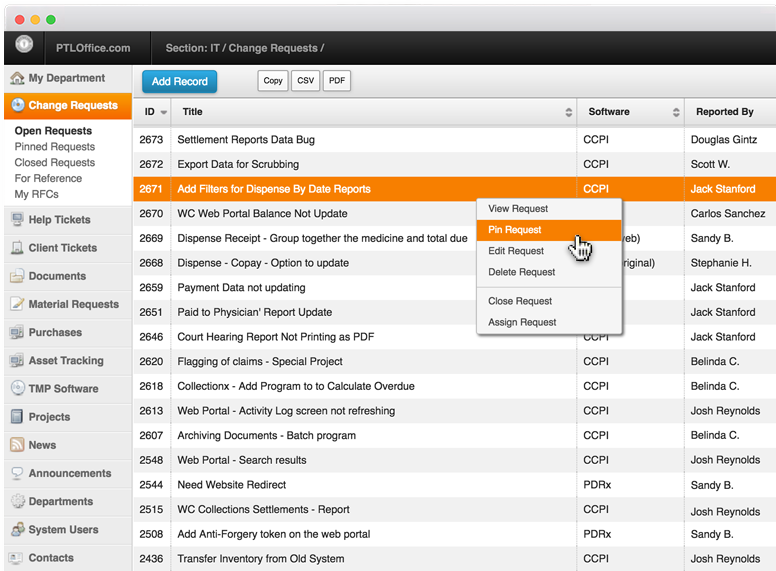
Task: Click the Departments gear icon
Action: click(17, 501)
